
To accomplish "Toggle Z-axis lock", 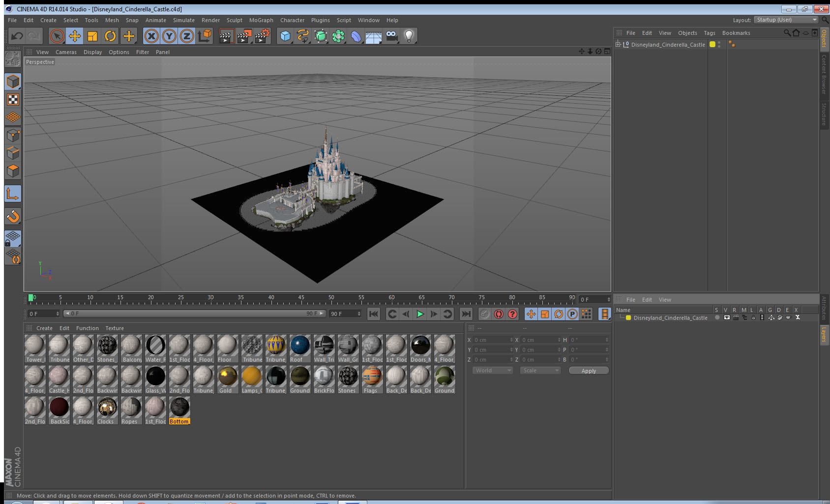I will click(x=187, y=36).
